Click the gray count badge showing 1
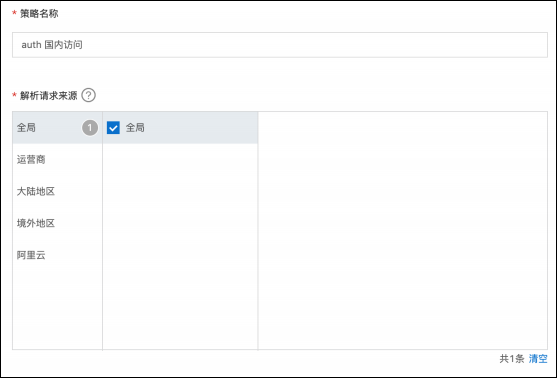Screen dimensions: 557x378 tap(90, 128)
